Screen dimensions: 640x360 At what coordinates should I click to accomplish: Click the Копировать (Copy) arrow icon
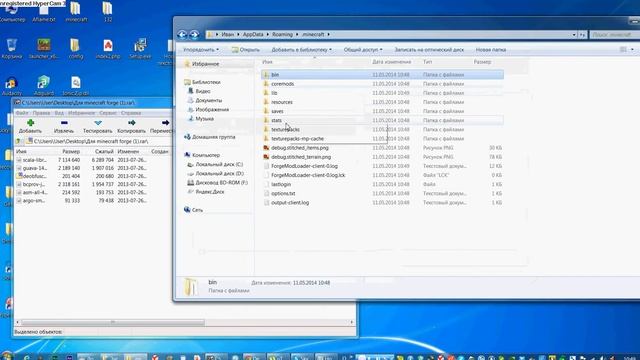tap(131, 122)
